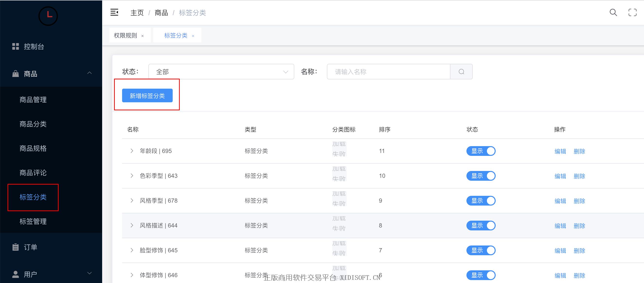This screenshot has width=644, height=283.
Task: Open 商品管理 submenu item
Action: pyautogui.click(x=51, y=100)
